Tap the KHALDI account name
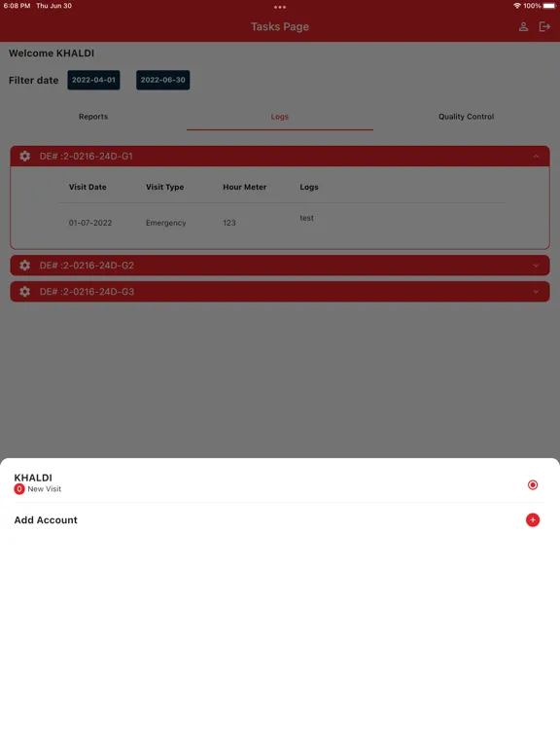 coord(33,478)
